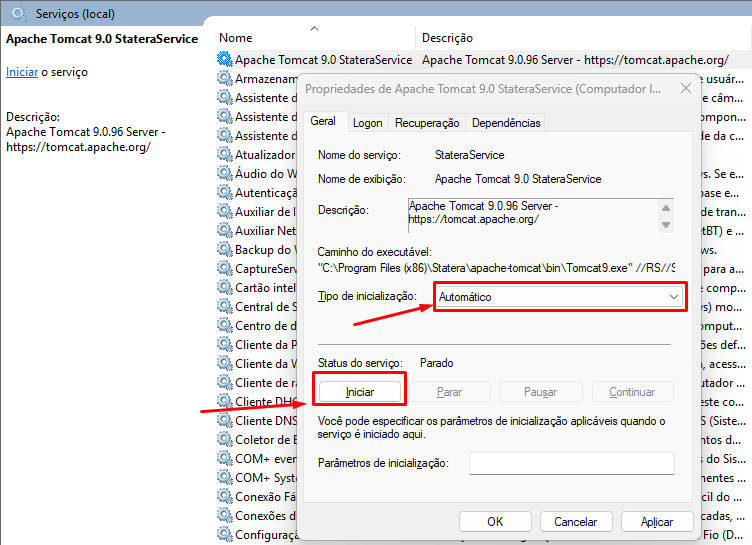Open the Tipo de inicialização dropdown
The image size is (752, 545).
(x=560, y=297)
